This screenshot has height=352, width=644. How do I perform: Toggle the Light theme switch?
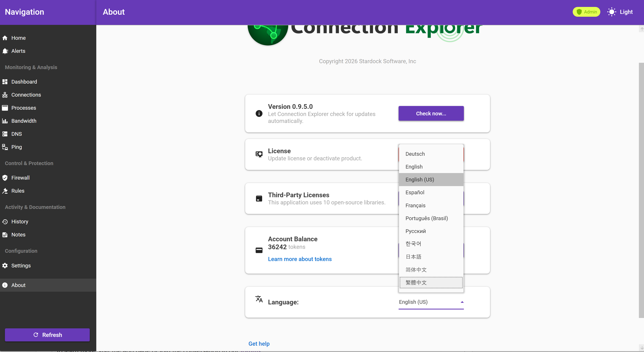pos(620,12)
